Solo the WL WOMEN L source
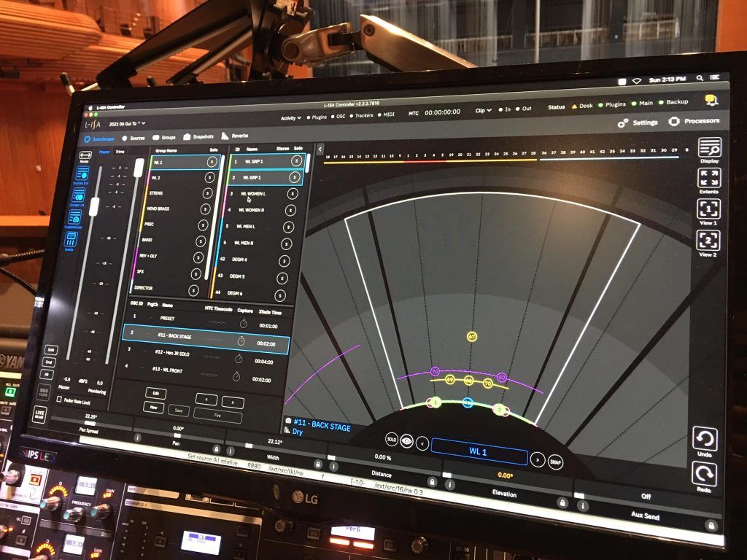The width and height of the screenshot is (747, 560). [293, 194]
